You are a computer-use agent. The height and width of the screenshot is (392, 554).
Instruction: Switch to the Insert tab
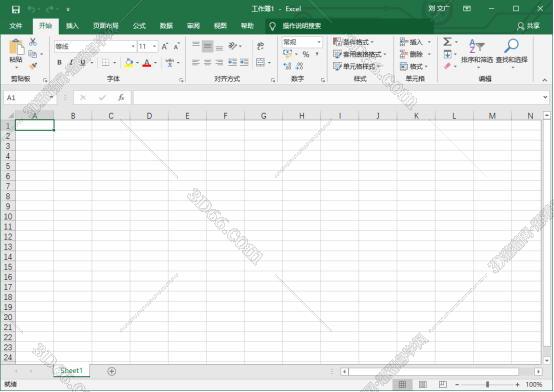(x=72, y=26)
